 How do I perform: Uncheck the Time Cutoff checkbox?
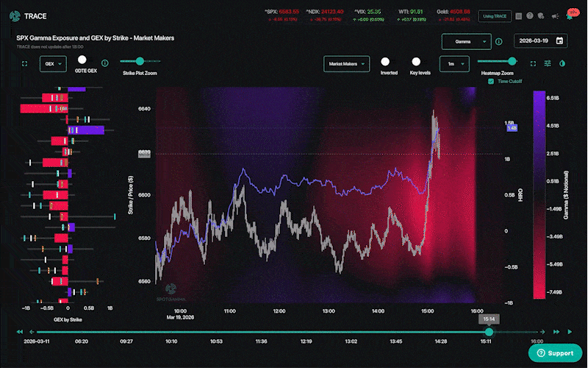coord(491,81)
